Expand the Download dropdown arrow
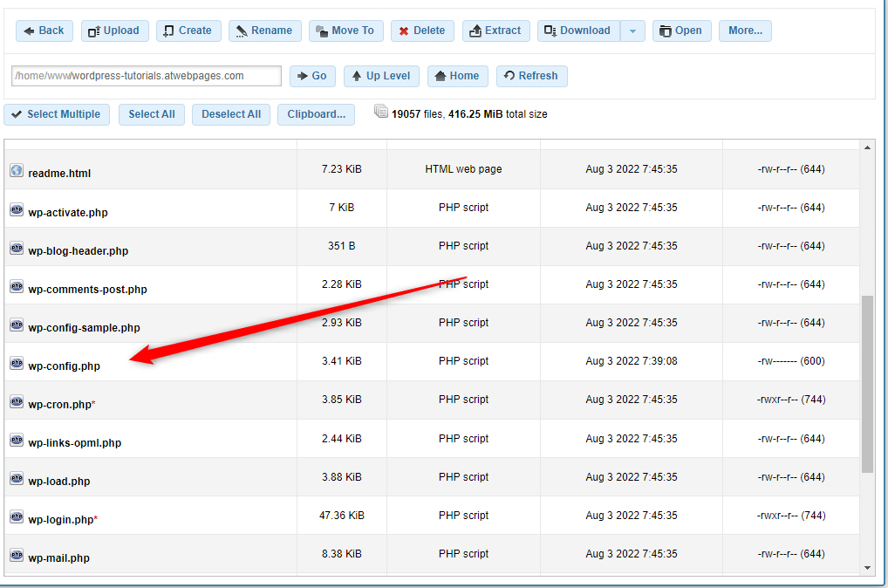The width and height of the screenshot is (888, 588). (x=632, y=31)
